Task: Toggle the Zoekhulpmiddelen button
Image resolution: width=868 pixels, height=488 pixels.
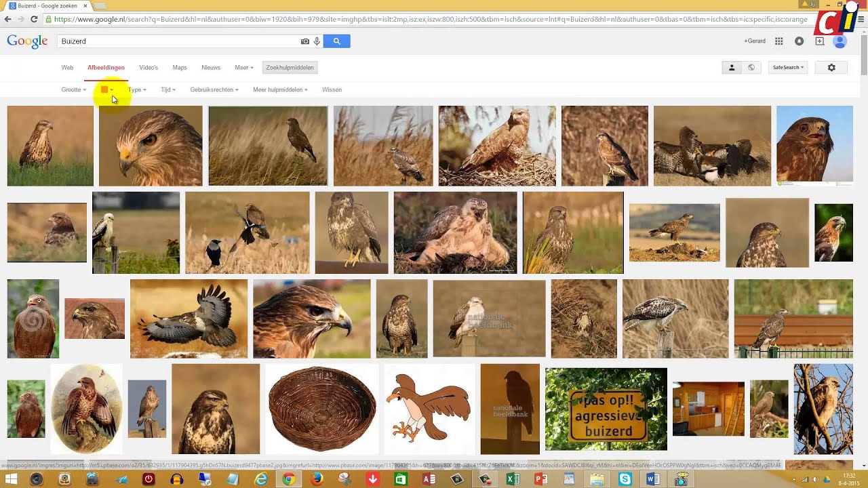Action: coord(290,68)
